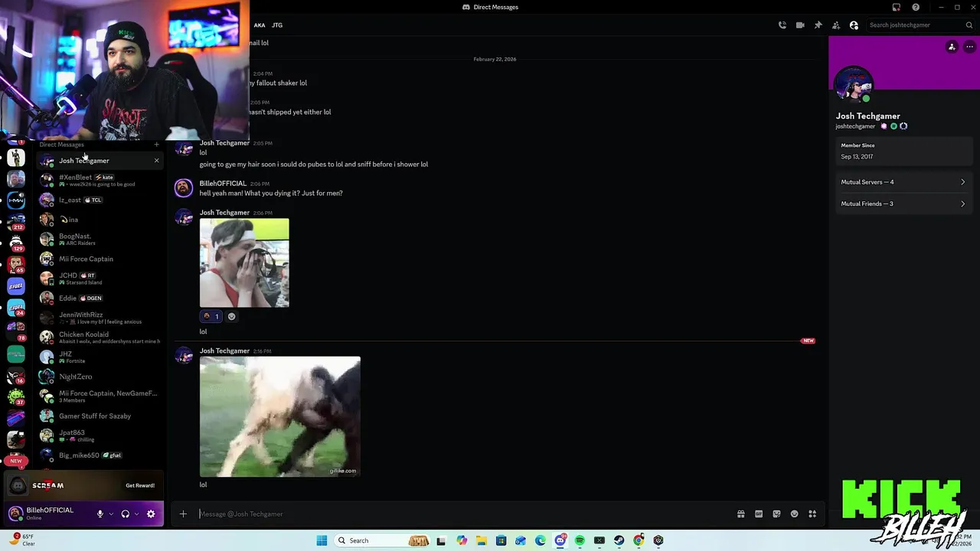Screen dimensions: 980x551
Task: Open Steam from the taskbar
Action: click(619, 540)
